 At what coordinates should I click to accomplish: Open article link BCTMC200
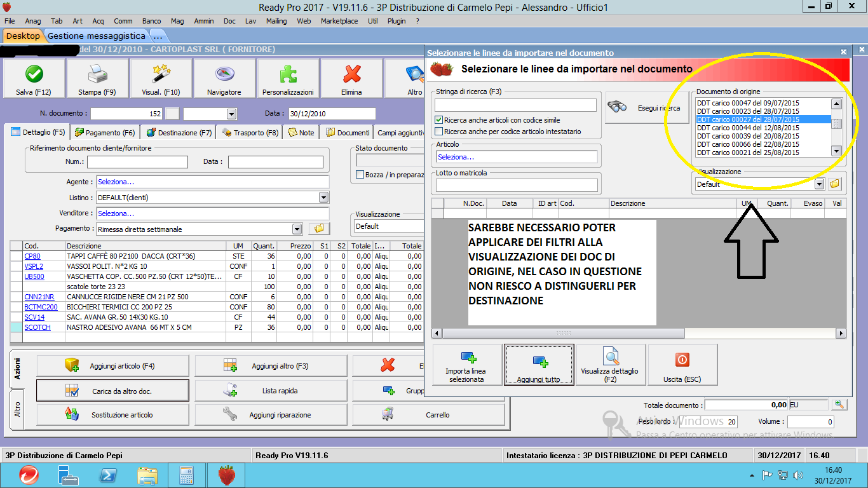click(x=41, y=307)
